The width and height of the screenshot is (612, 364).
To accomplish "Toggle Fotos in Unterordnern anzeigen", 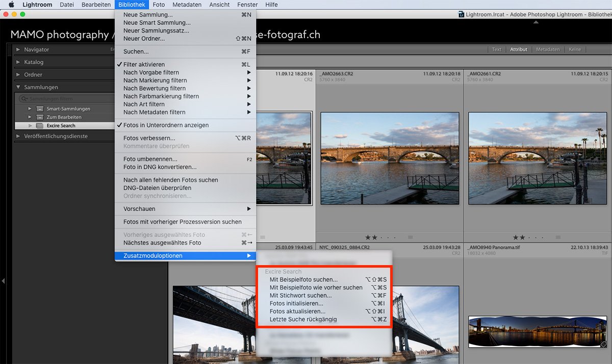I will click(186, 125).
